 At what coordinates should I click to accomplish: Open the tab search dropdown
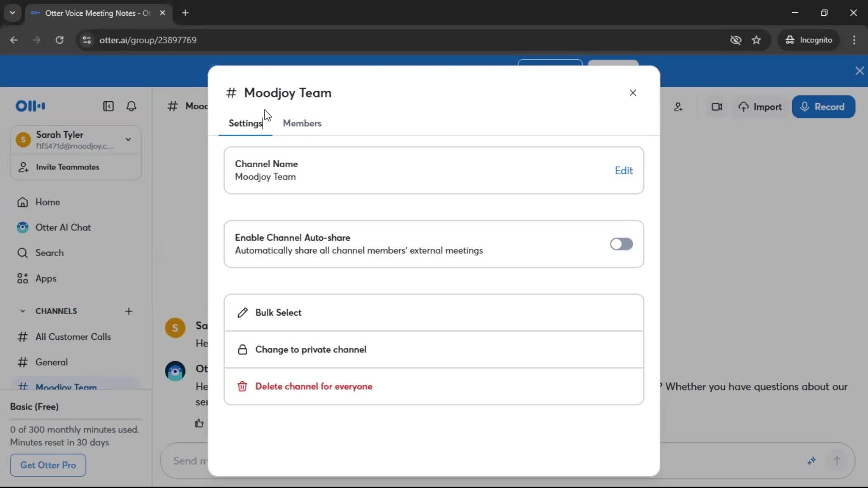[12, 13]
